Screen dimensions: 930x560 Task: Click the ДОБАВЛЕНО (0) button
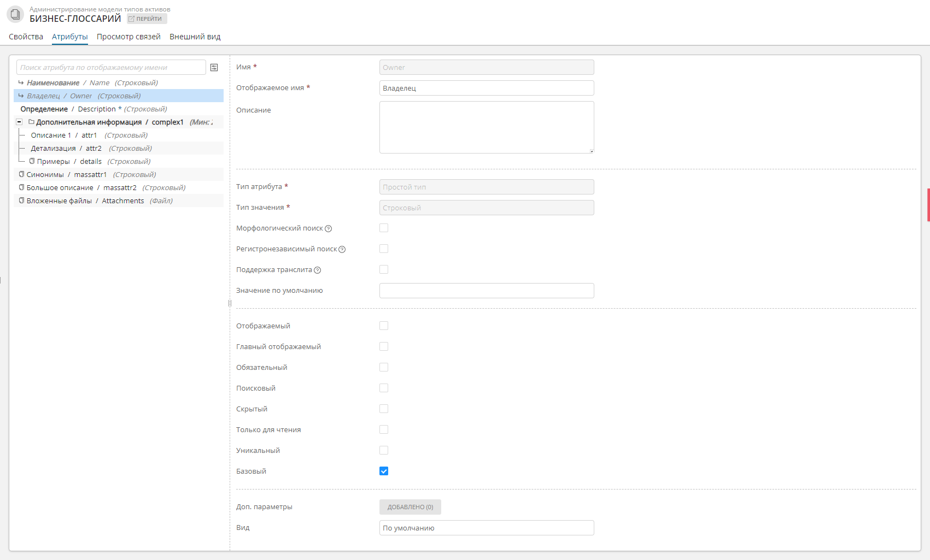tap(410, 507)
